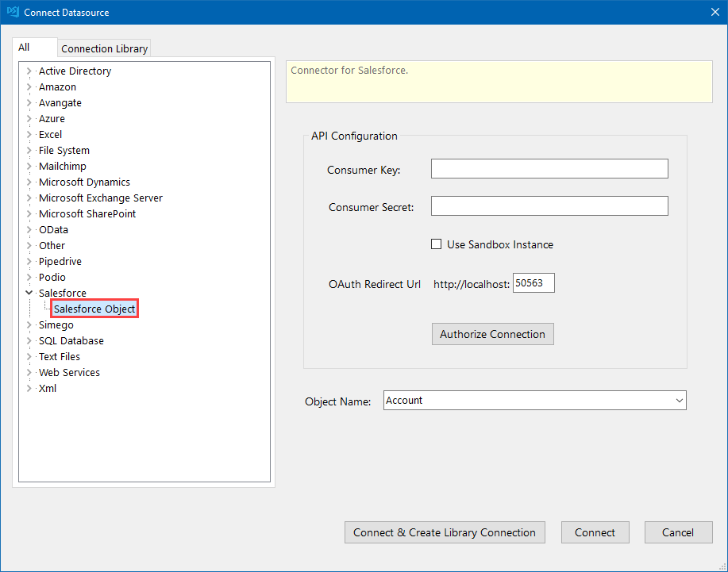
Task: Select the Xml tree item
Action: point(48,388)
